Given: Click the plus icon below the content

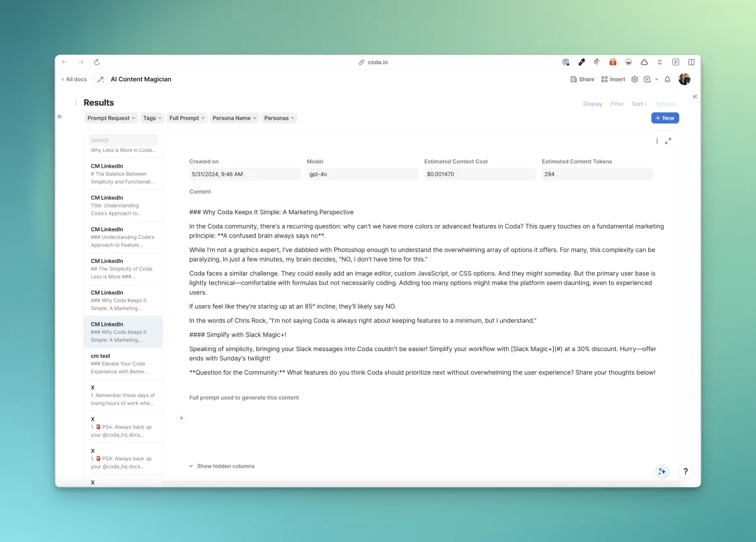Looking at the screenshot, I should 181,418.
